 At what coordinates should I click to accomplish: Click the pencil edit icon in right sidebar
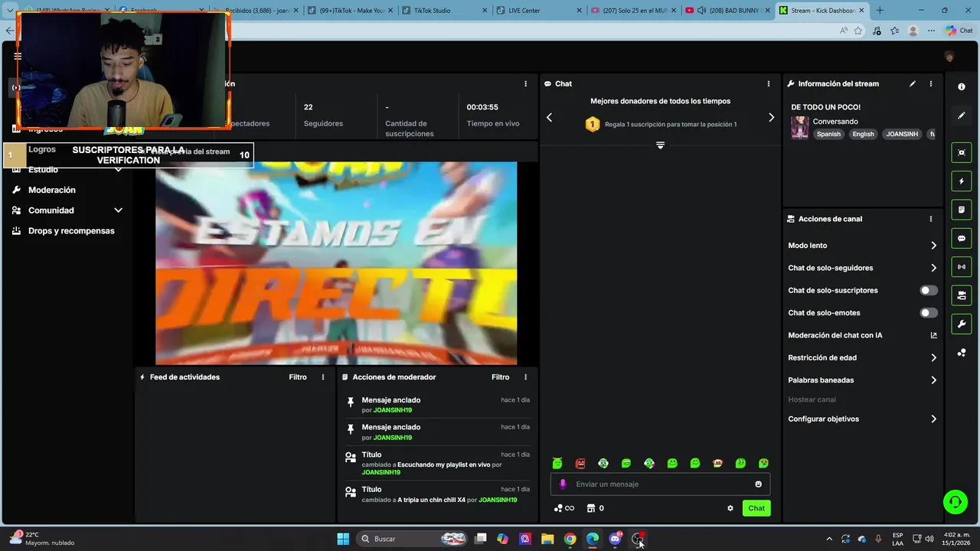(962, 116)
